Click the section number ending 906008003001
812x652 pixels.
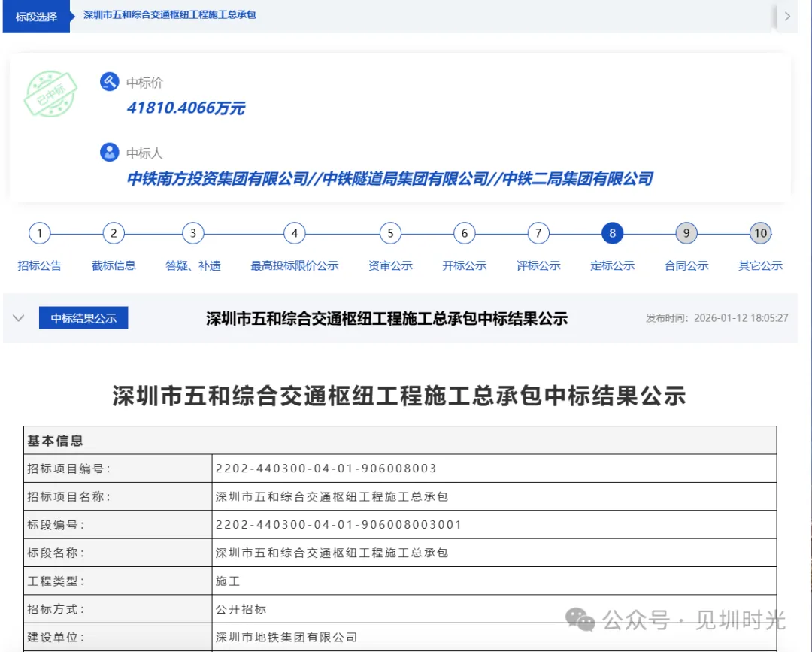[x=338, y=525]
